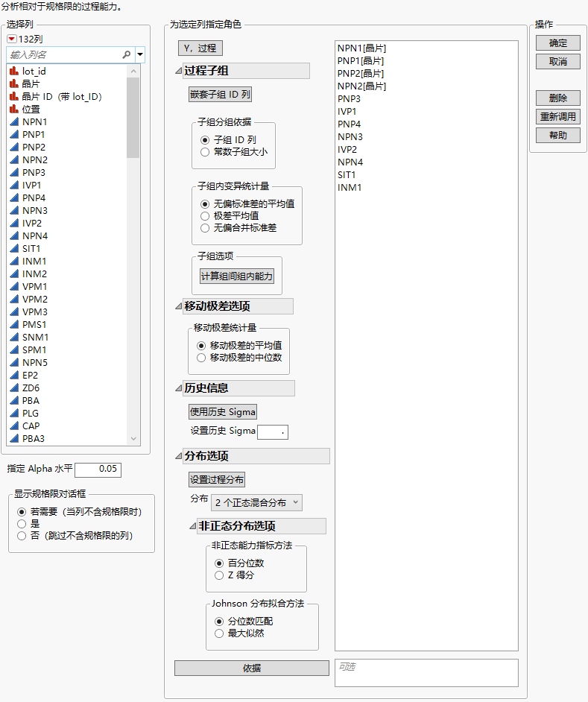The image size is (588, 702).
Task: Click the column list scroll-down arrow
Action: (x=133, y=439)
